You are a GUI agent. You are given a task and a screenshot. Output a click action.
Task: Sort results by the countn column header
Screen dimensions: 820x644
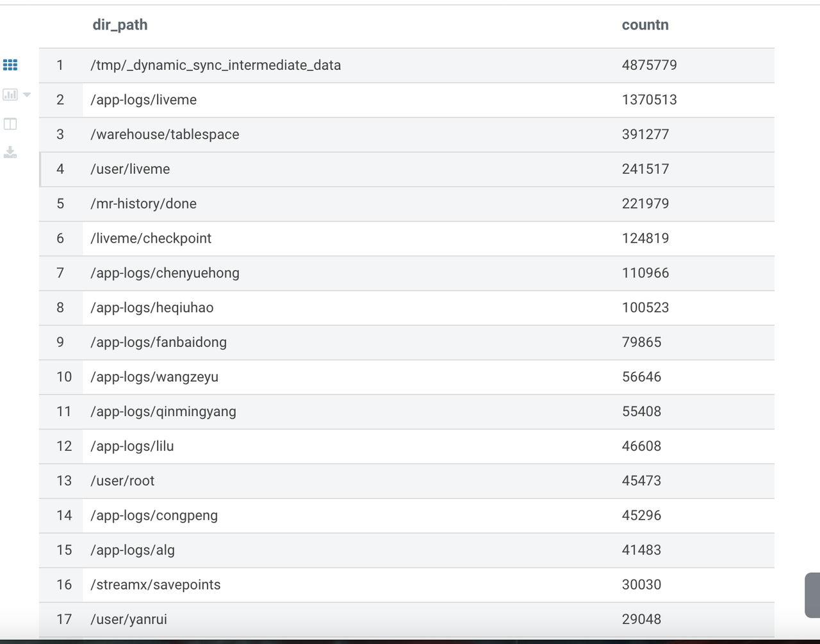(x=645, y=24)
